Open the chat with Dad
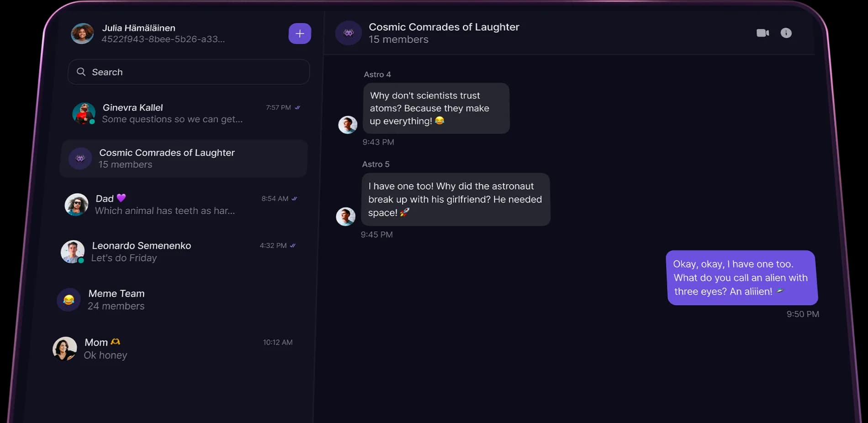The image size is (868, 423). (183, 204)
